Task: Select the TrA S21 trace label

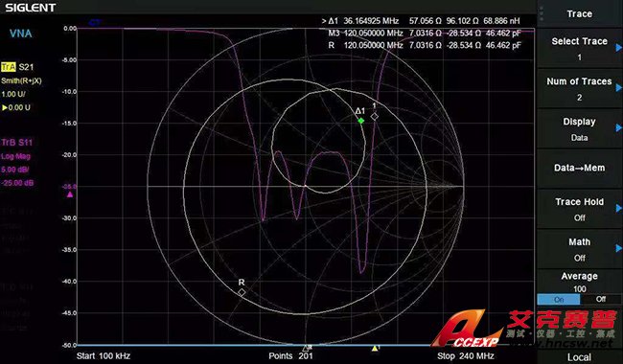Action: [x=17, y=67]
